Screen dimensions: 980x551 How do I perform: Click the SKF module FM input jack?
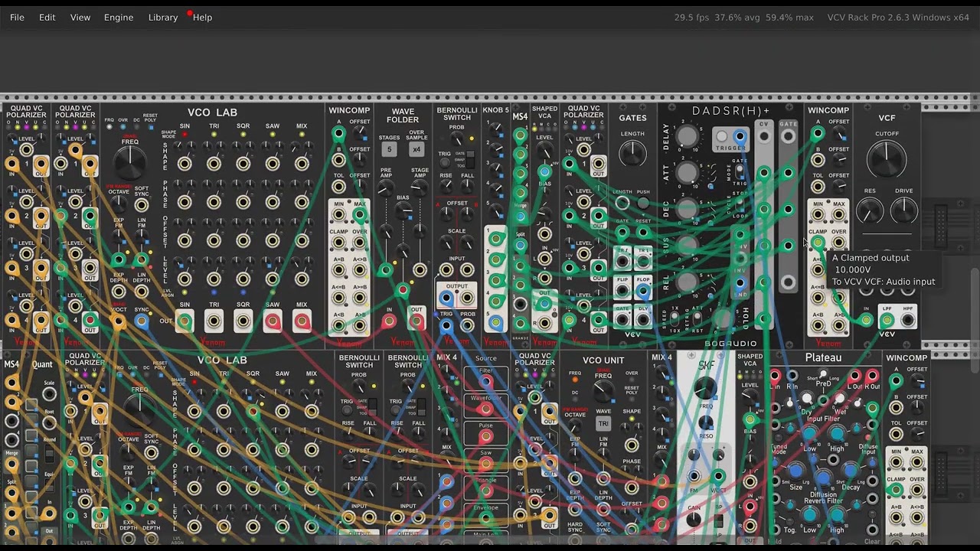[694, 478]
